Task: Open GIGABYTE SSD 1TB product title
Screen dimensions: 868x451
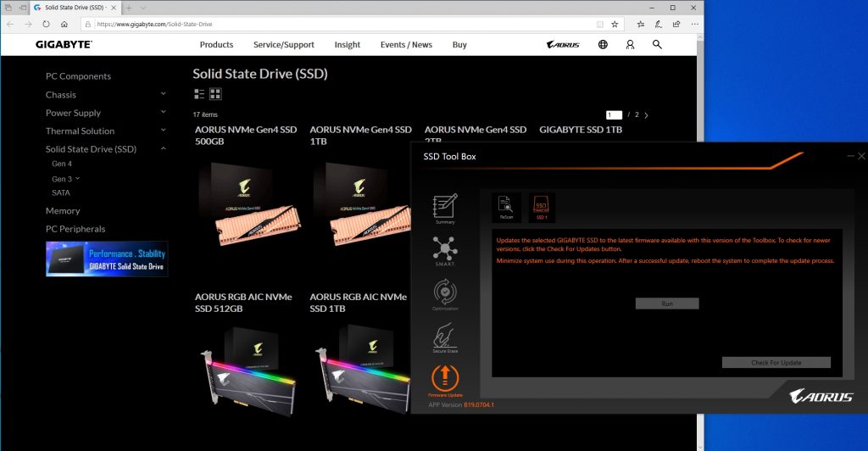Action: click(581, 130)
